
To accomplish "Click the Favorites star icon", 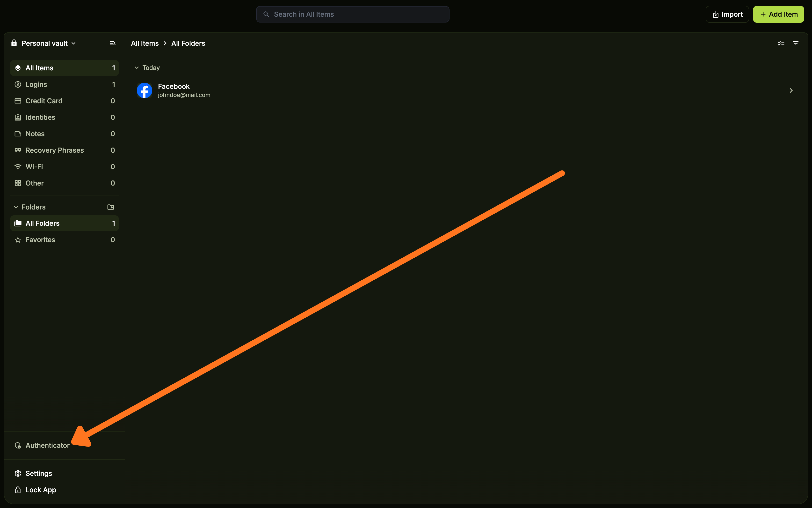I will click(x=18, y=240).
